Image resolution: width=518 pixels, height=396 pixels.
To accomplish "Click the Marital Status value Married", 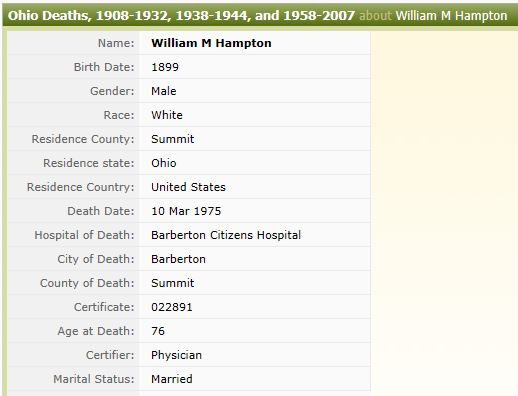I will tap(172, 379).
